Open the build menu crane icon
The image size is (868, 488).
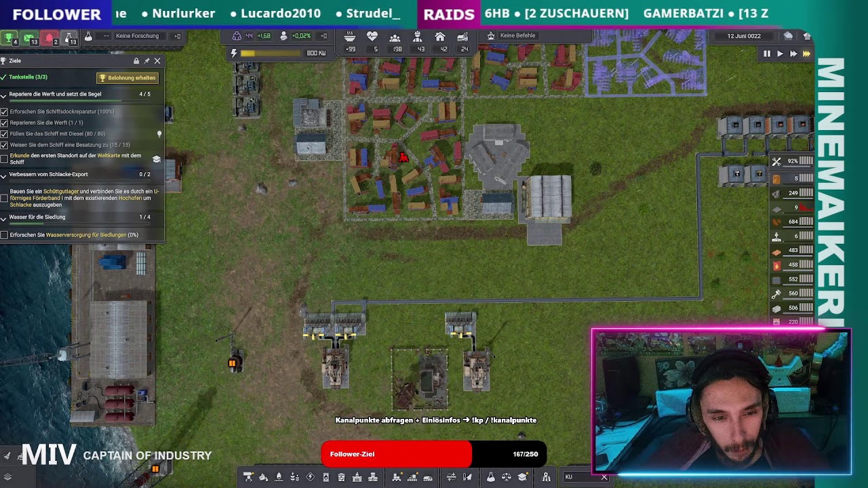tap(248, 477)
